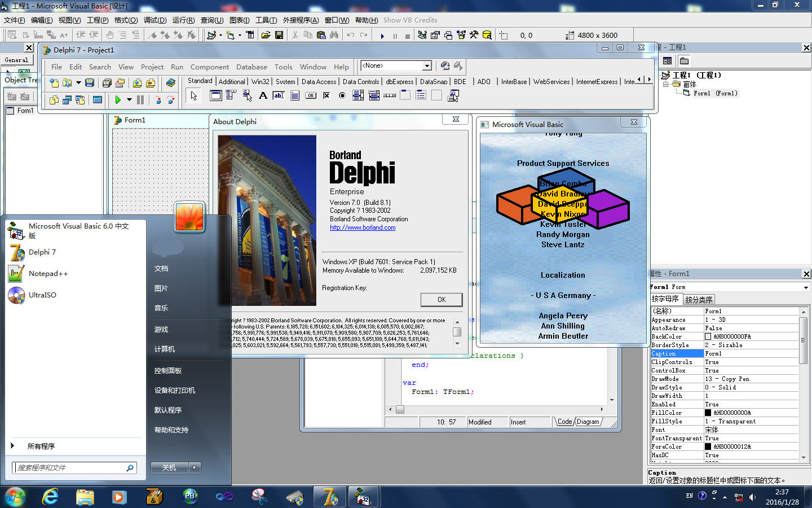Select Delphi Frames component in palette
Image resolution: width=812 pixels, height=508 pixels.
(x=215, y=95)
